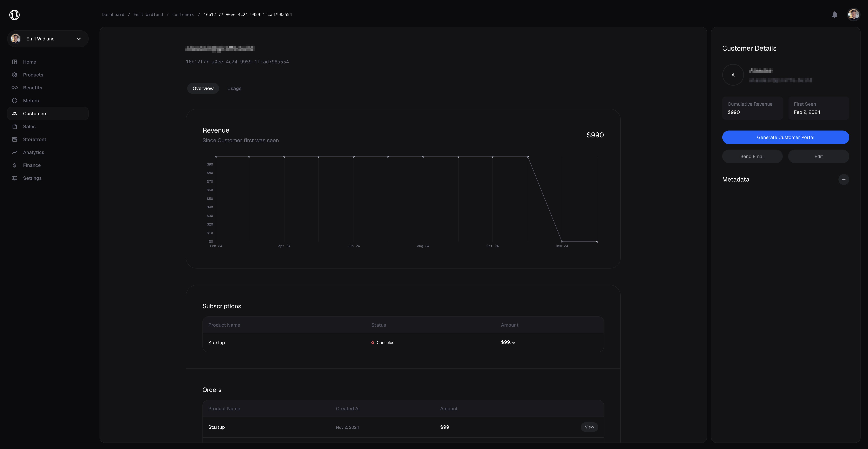Go to Customers breadcrumb link
Screen dimensions: 868x449
[183, 15]
